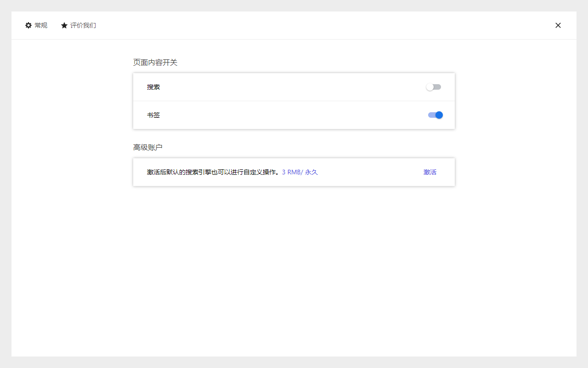Screen dimensions: 588x368
Task: Click the star icon beside 评价我们
Action: [64, 25]
